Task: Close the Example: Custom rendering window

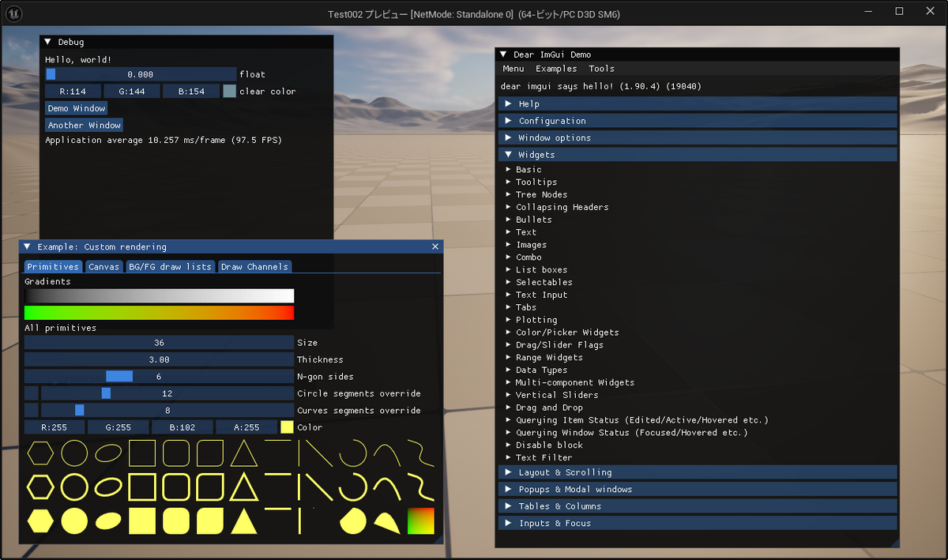Action: [434, 246]
